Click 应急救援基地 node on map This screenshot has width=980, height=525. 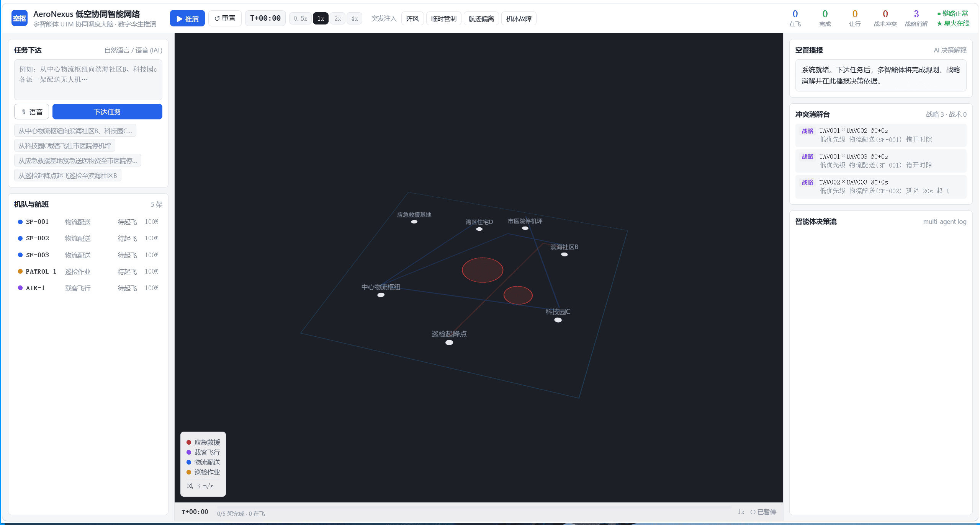tap(414, 222)
